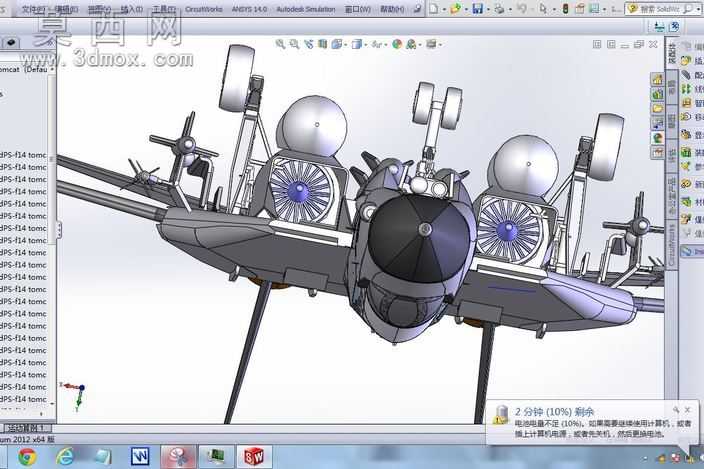Open the 窗口(W) menu
The height and width of the screenshot is (469, 704).
[x=358, y=9]
